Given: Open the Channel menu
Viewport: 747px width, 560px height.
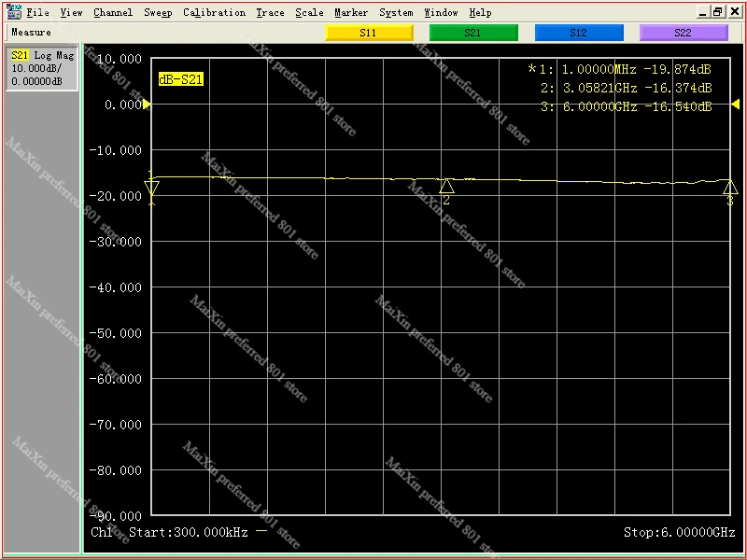Looking at the screenshot, I should point(113,12).
